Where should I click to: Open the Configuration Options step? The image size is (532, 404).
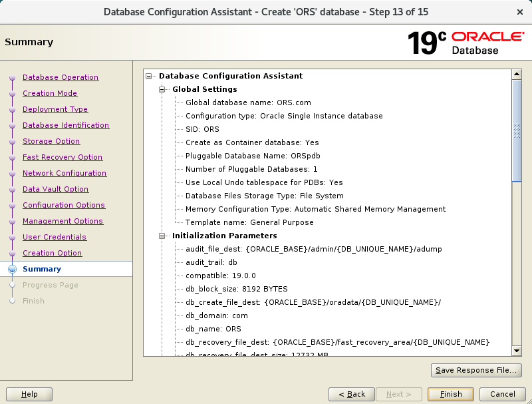point(64,205)
